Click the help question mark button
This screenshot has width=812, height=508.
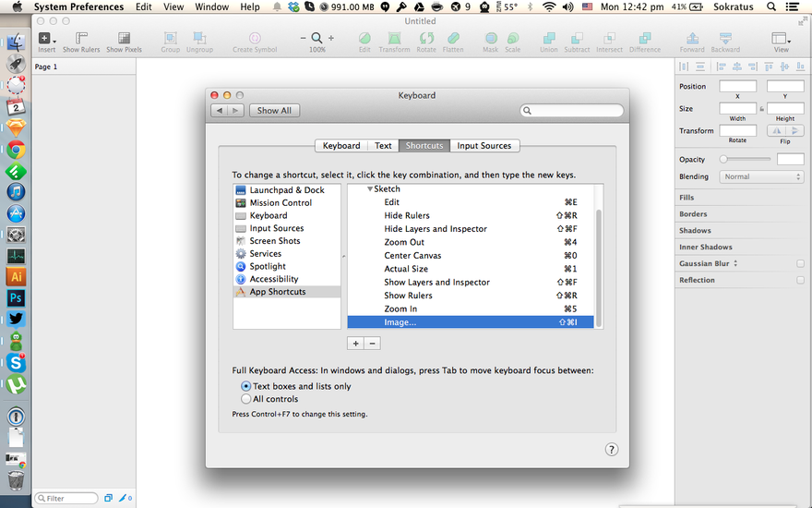(x=612, y=450)
